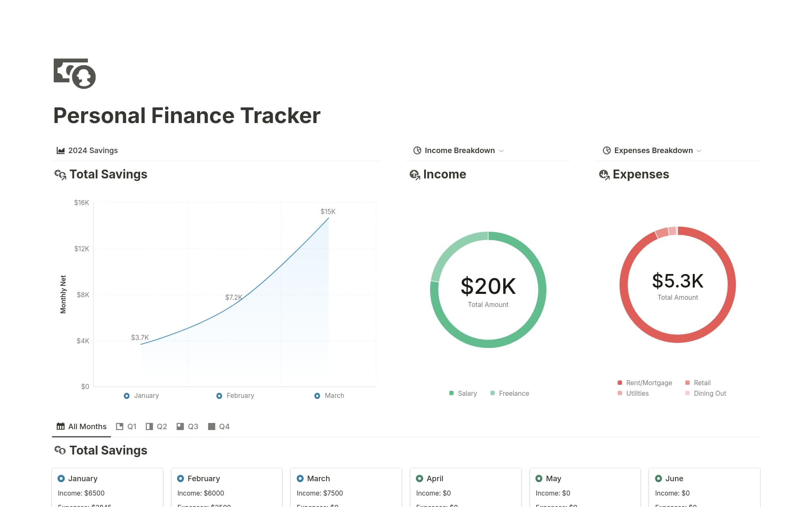Viewport: 812px width, 507px height.
Task: Click the All Months calendar icon
Action: [x=60, y=426]
